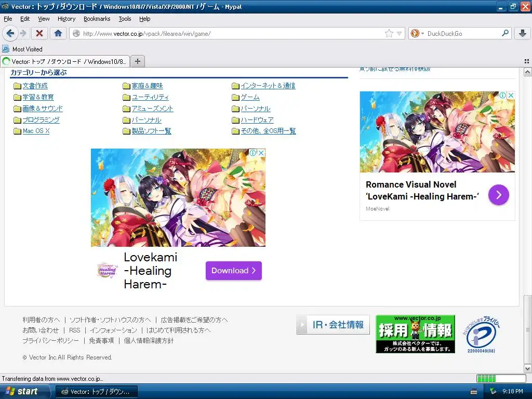Image resolution: width=532 pixels, height=399 pixels.
Task: Open the list all tabs button
Action: 527,61
